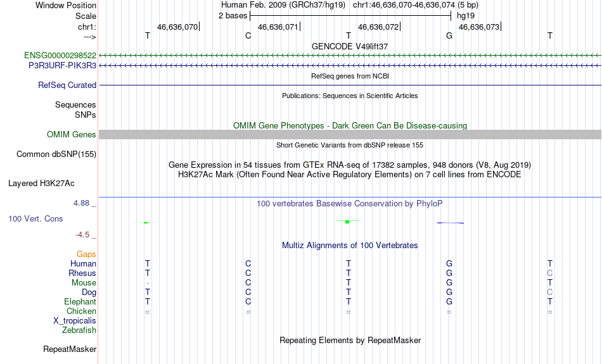Click the RefSeq Curated track label
The image size is (602, 364).
point(67,85)
